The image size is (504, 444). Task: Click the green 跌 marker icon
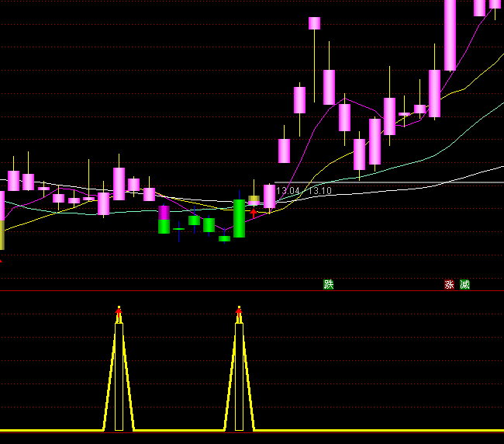click(329, 285)
